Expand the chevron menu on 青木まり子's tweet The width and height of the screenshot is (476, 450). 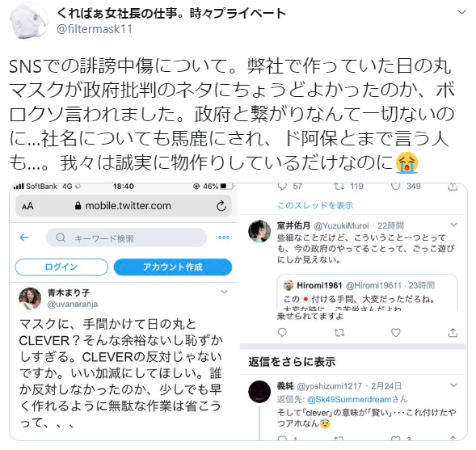click(224, 292)
